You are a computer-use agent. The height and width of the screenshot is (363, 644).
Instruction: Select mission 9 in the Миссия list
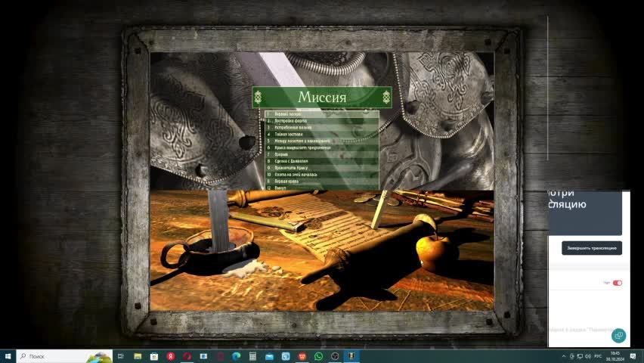[x=322, y=168]
